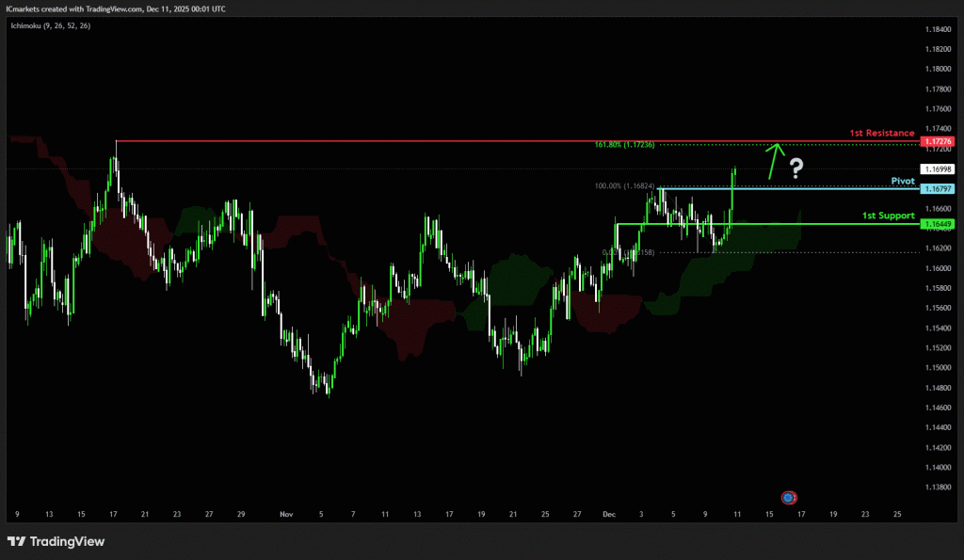Viewport: 964px width, 560px height.
Task: Click the white 1.16998 current price tag
Action: (939, 169)
